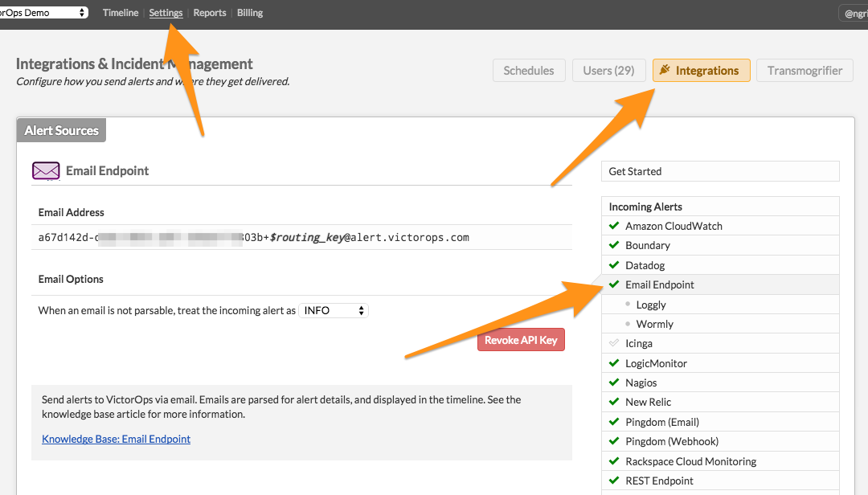The height and width of the screenshot is (495, 868).
Task: Open the Knowledge Base: Email Endpoint link
Action: pyautogui.click(x=117, y=439)
